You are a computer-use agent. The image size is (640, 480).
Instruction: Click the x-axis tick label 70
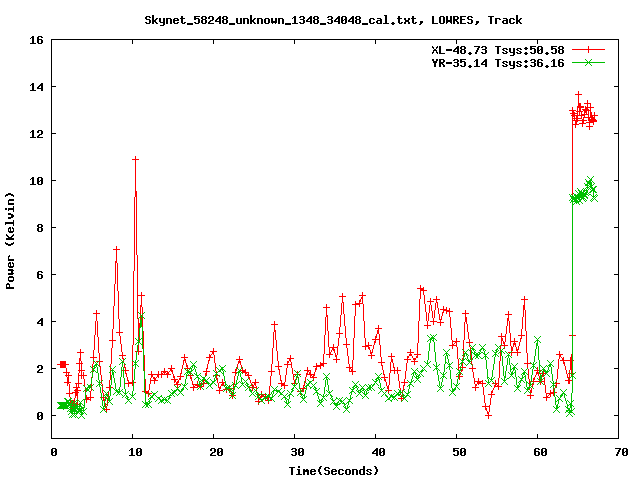[x=621, y=452]
